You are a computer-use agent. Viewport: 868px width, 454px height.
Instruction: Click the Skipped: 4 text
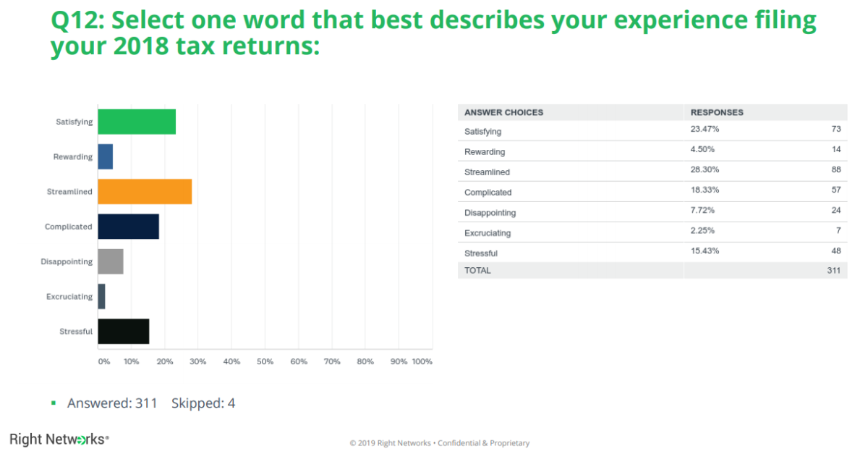point(203,403)
